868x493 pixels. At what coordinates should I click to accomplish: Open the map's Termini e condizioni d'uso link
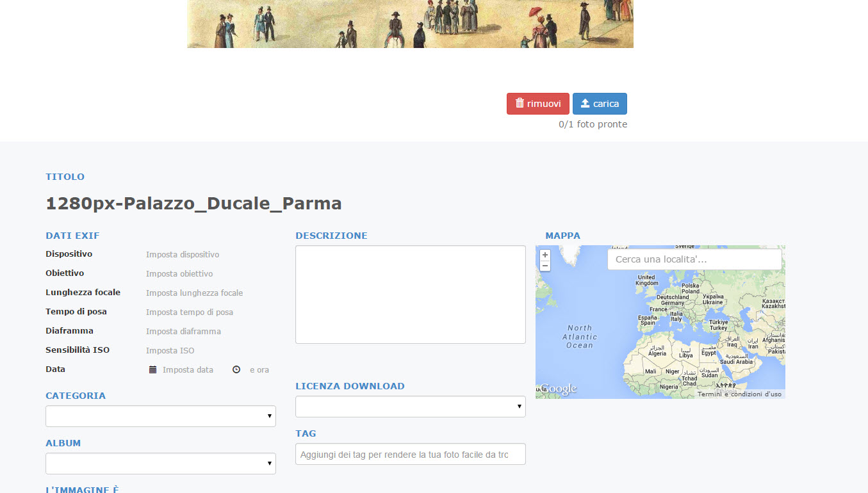[739, 394]
